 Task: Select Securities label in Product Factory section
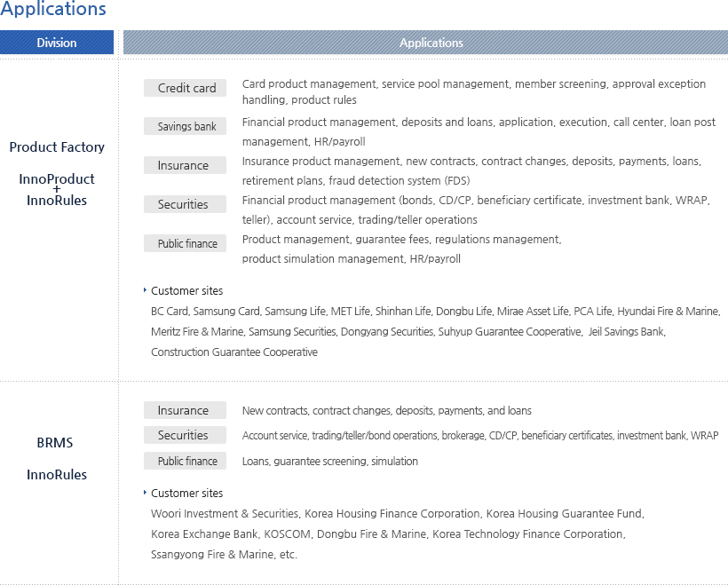pos(186,204)
